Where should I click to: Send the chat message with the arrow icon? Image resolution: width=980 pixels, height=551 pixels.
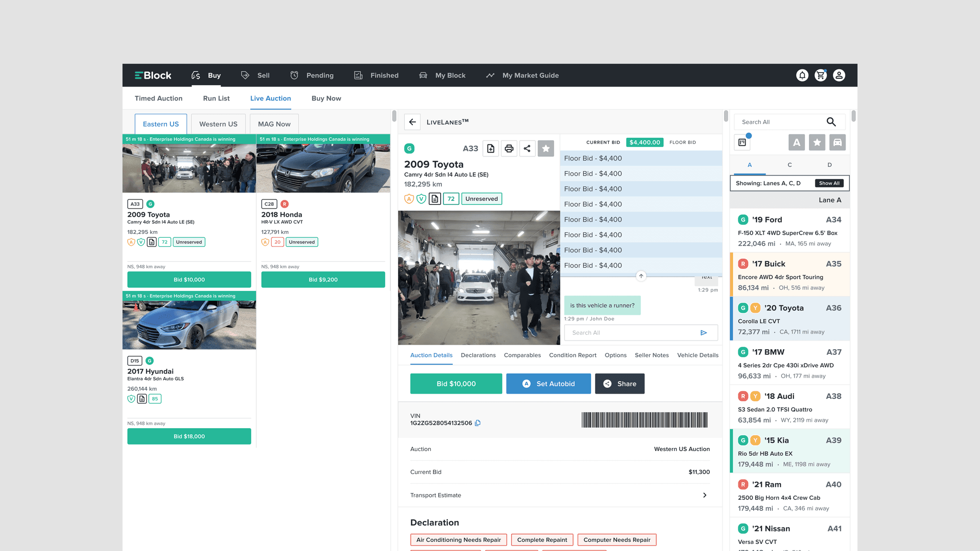[x=703, y=333]
